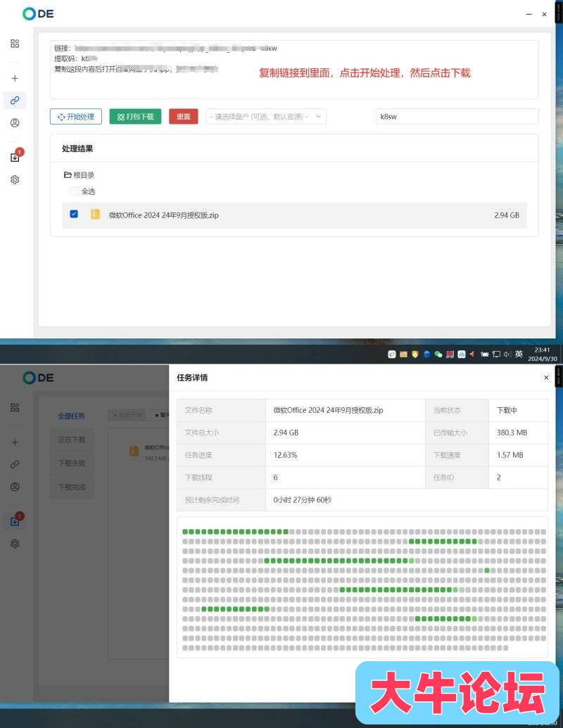Click the 任务详情 dialog title

[x=192, y=378]
